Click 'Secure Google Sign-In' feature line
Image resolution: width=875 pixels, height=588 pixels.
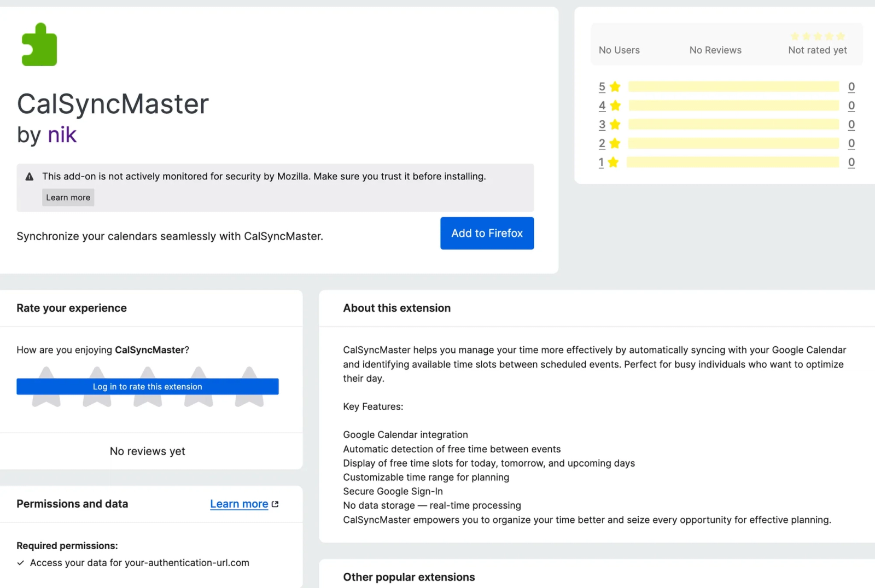click(393, 491)
